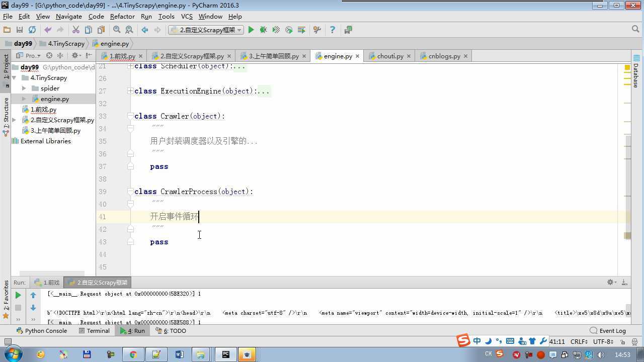This screenshot has width=644, height=362.
Task: Click 4.TinyScrapy in breadcrumb bar
Action: pos(62,44)
